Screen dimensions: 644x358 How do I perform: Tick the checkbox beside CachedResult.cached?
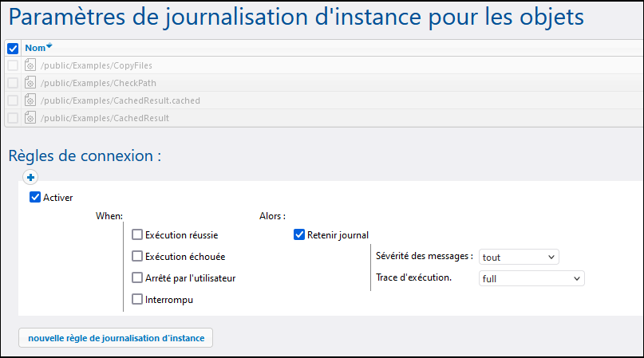tap(13, 100)
